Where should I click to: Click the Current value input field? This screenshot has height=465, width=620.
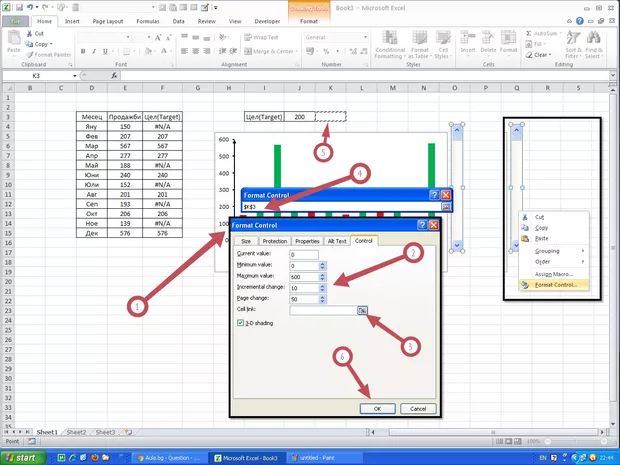[x=304, y=255]
